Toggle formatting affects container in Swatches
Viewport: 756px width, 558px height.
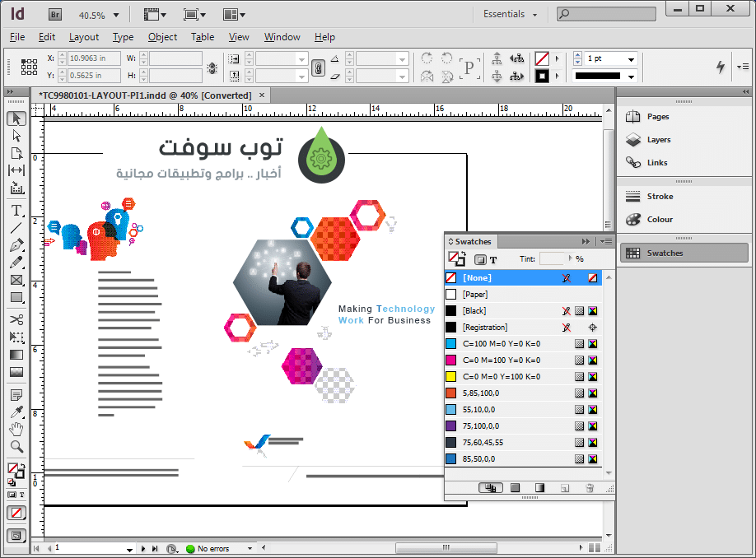(x=480, y=260)
